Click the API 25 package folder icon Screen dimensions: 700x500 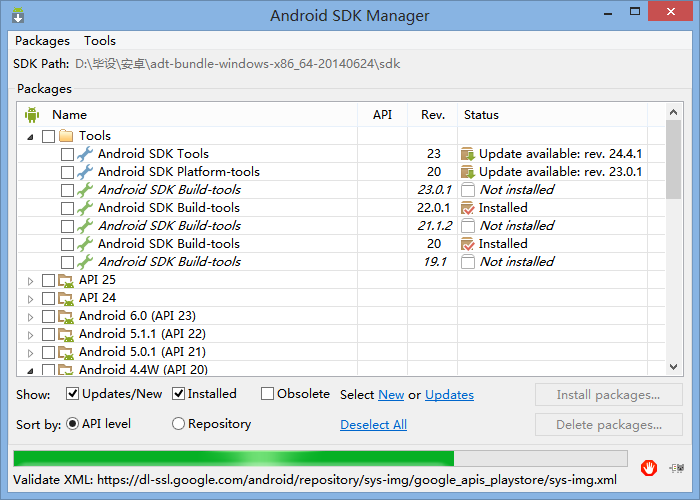[66, 280]
